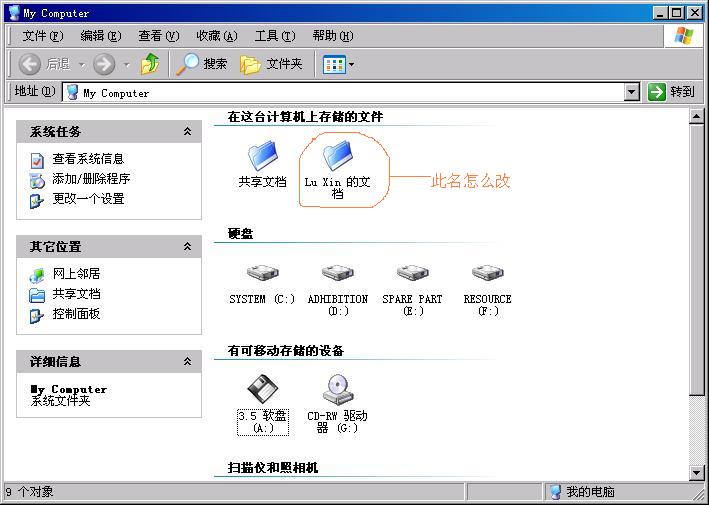This screenshot has width=709, height=505.
Task: Open the 文件(F) menu
Action: click(x=43, y=36)
